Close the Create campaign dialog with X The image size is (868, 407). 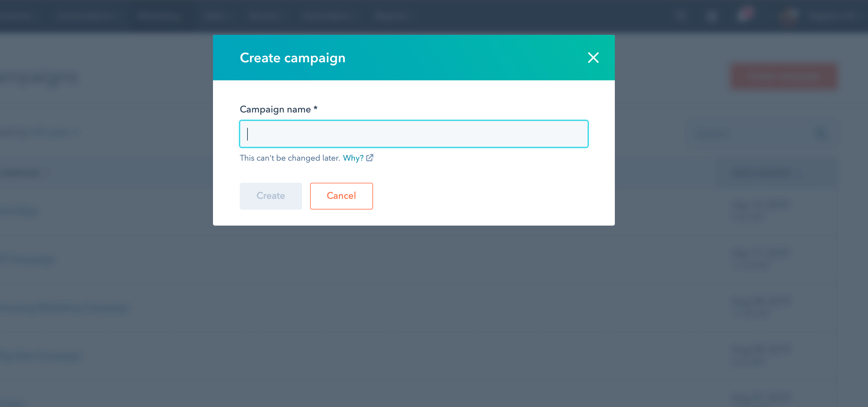(593, 58)
